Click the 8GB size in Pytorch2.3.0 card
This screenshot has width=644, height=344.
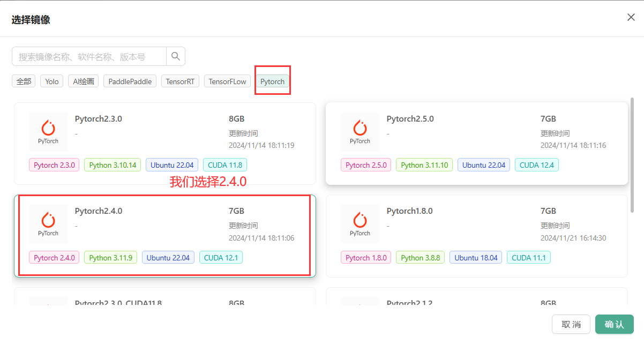click(x=237, y=119)
